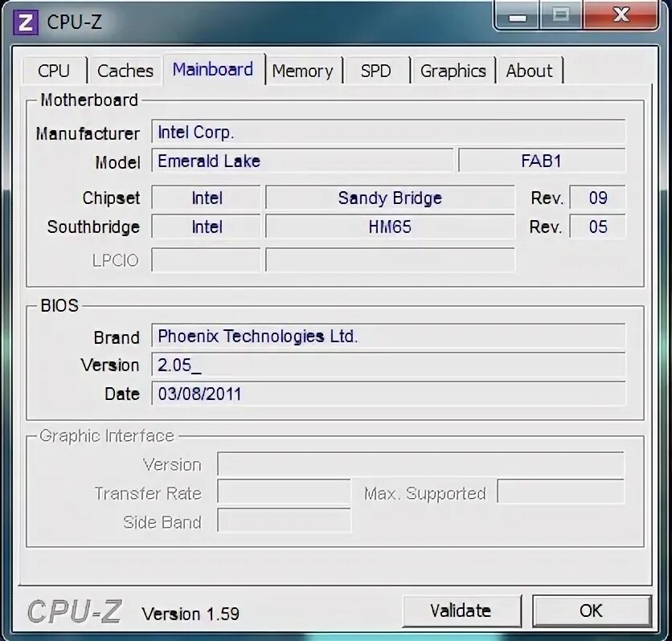Viewport: 672px width, 641px height.
Task: Click the 'HM65' southbridge value
Action: 390,227
